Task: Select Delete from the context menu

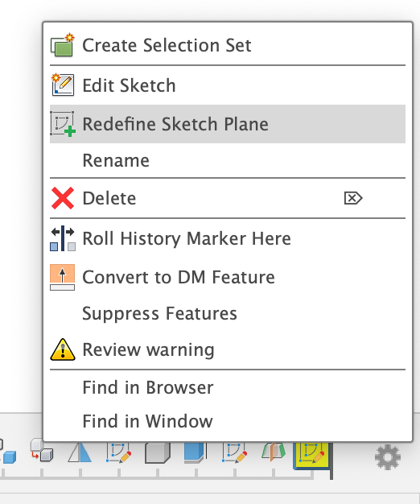Action: [228, 198]
